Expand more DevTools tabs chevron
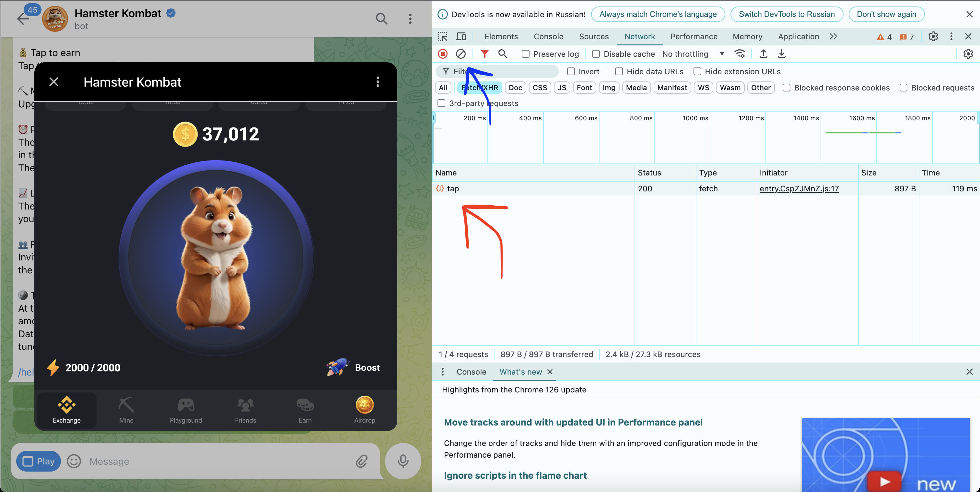This screenshot has height=492, width=980. click(833, 37)
